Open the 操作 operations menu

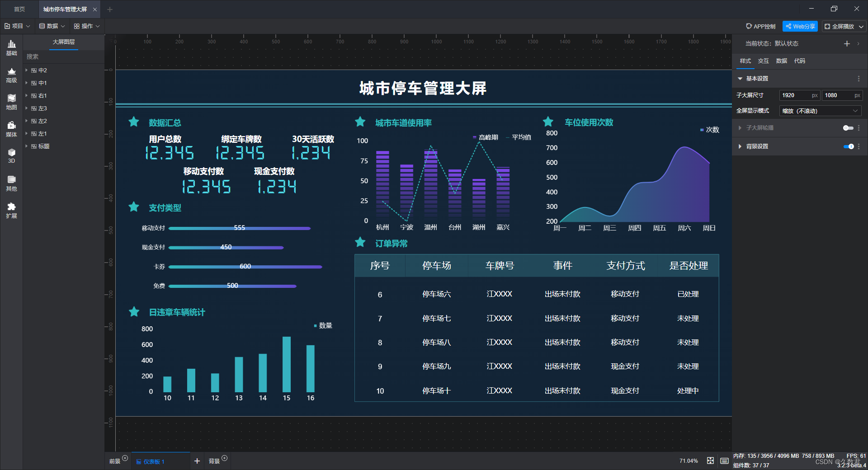point(87,26)
